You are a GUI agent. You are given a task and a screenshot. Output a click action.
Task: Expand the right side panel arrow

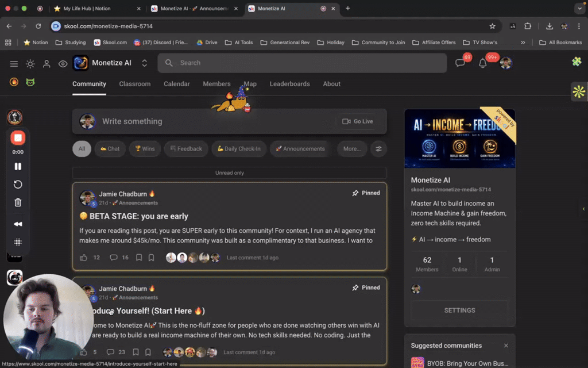pyautogui.click(x=583, y=209)
